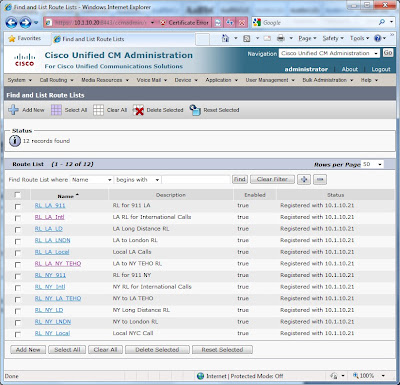Expand the Safety menu dropdown

coord(333,38)
